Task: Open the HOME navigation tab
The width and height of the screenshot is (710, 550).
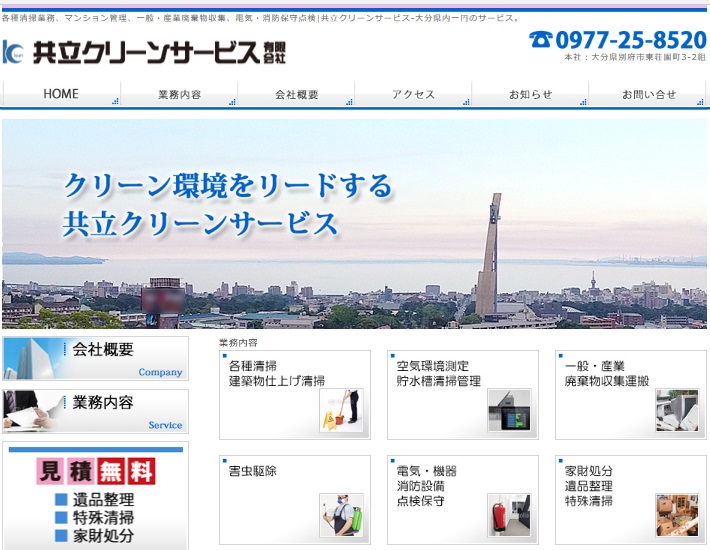Action: click(x=61, y=94)
